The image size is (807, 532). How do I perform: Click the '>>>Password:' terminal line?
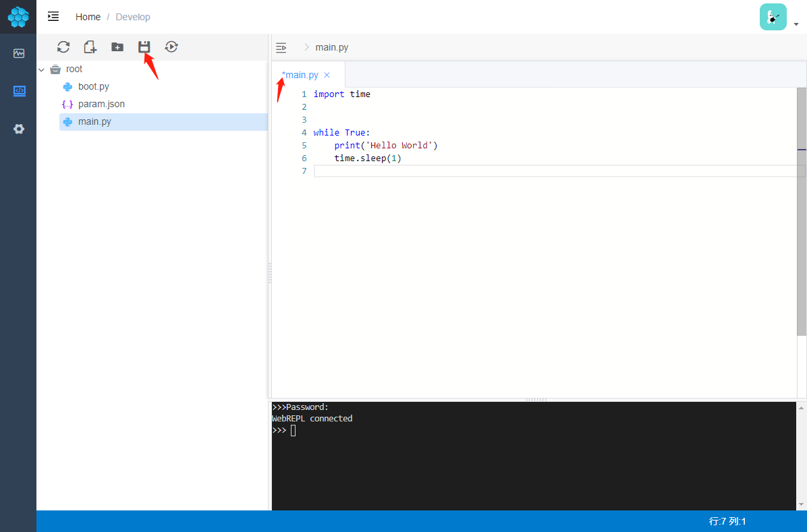tap(300, 407)
